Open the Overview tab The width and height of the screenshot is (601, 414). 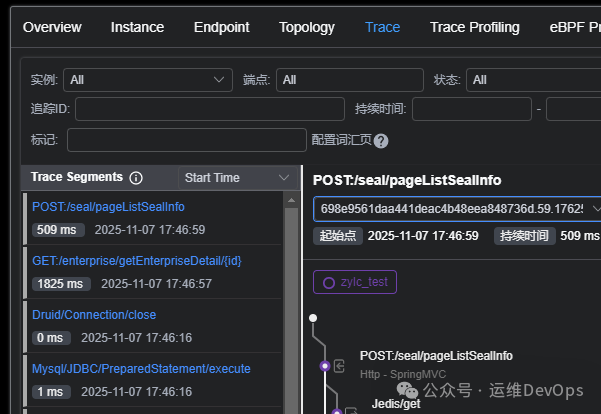52,27
